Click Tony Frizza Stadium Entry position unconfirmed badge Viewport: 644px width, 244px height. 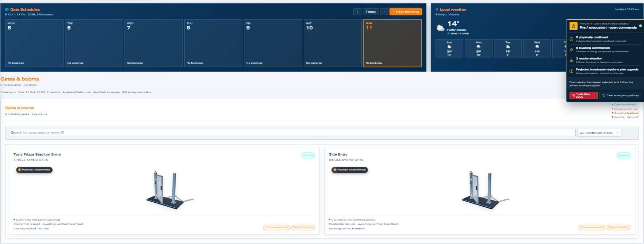coord(34,170)
